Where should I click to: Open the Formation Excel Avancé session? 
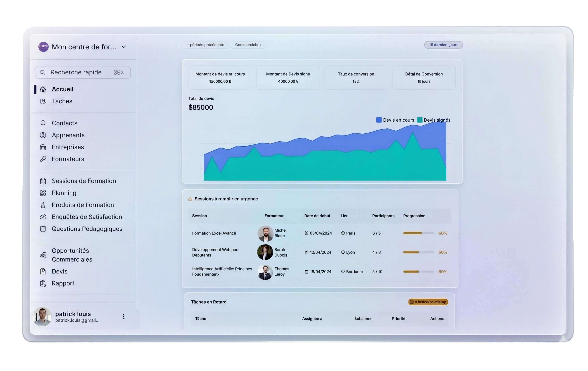pyautogui.click(x=214, y=233)
